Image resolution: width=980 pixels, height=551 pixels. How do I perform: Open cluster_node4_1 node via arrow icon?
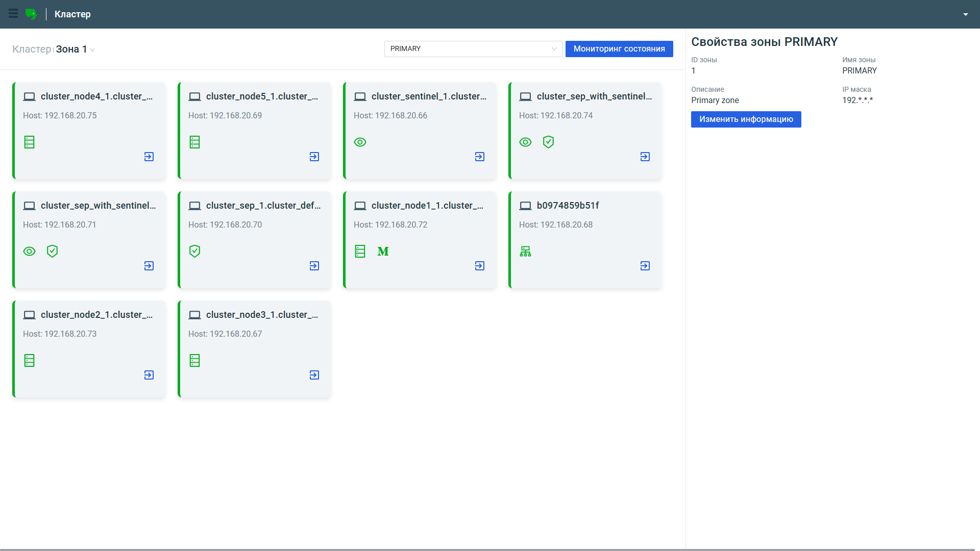point(149,157)
